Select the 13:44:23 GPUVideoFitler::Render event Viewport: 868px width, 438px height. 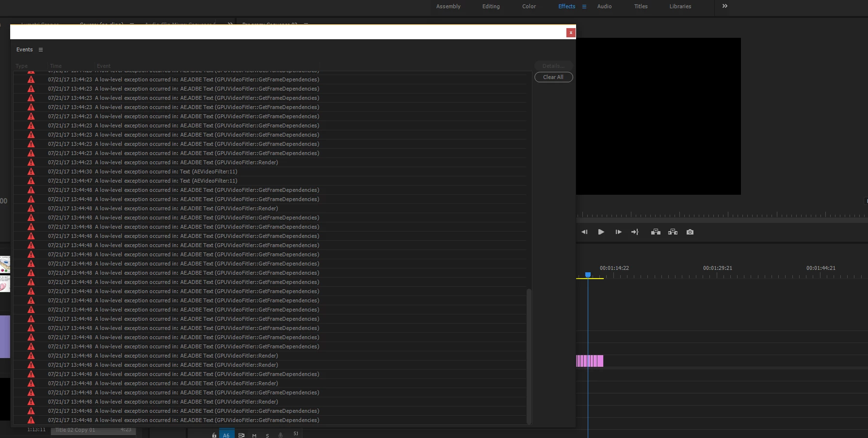[270, 162]
